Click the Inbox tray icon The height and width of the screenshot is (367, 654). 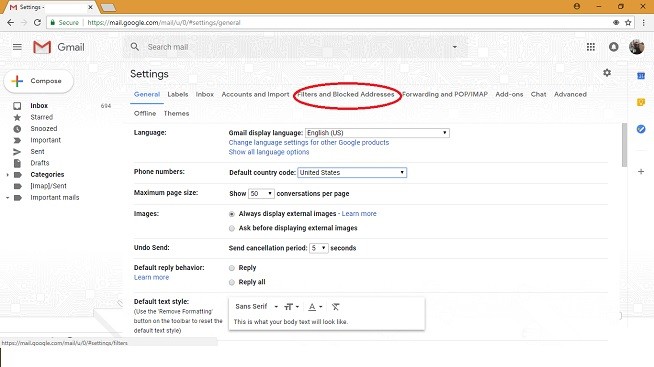click(x=17, y=106)
